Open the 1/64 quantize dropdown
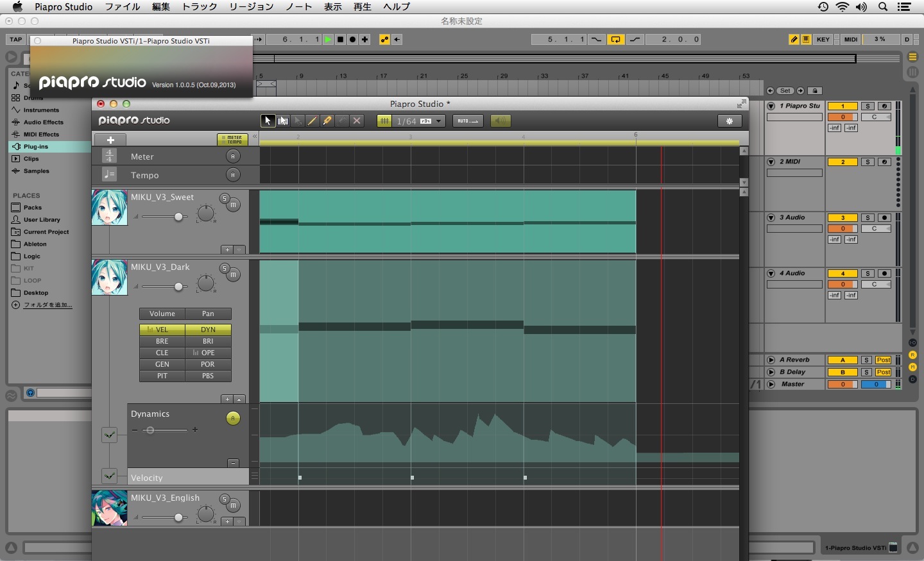Image resolution: width=924 pixels, height=561 pixels. [x=419, y=121]
